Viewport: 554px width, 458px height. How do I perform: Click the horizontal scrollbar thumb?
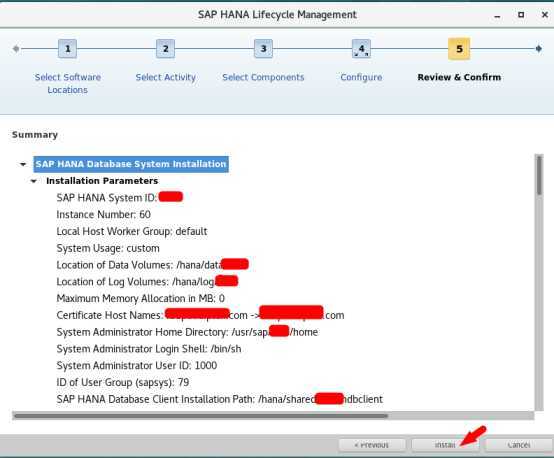(x=201, y=416)
